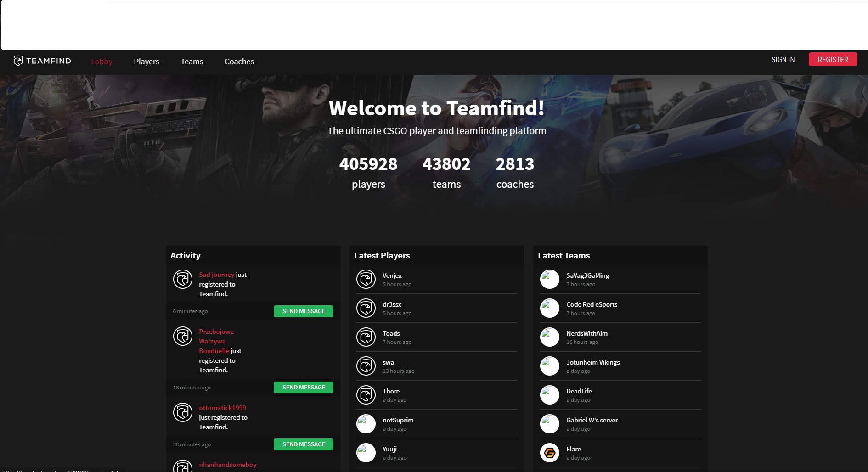This screenshot has width=868, height=472.
Task: Open team Flare
Action: click(574, 449)
